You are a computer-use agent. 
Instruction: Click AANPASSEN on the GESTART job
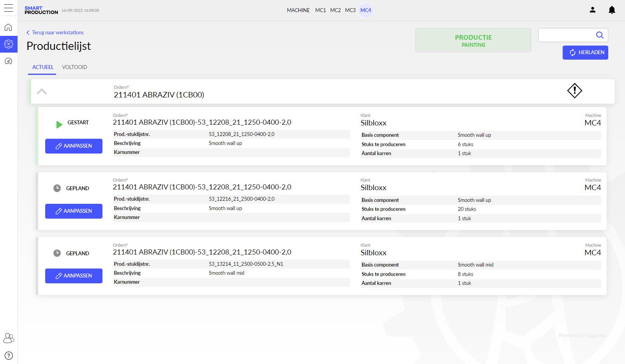tap(74, 146)
